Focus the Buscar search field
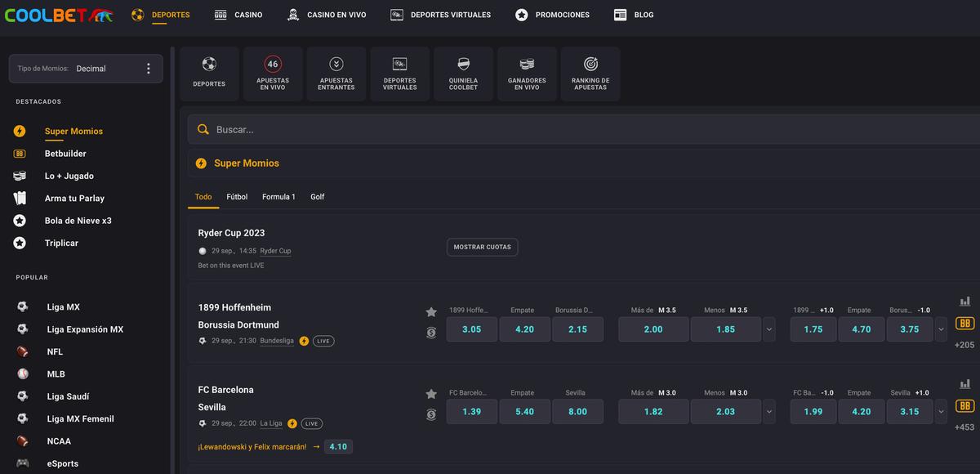 (584, 129)
